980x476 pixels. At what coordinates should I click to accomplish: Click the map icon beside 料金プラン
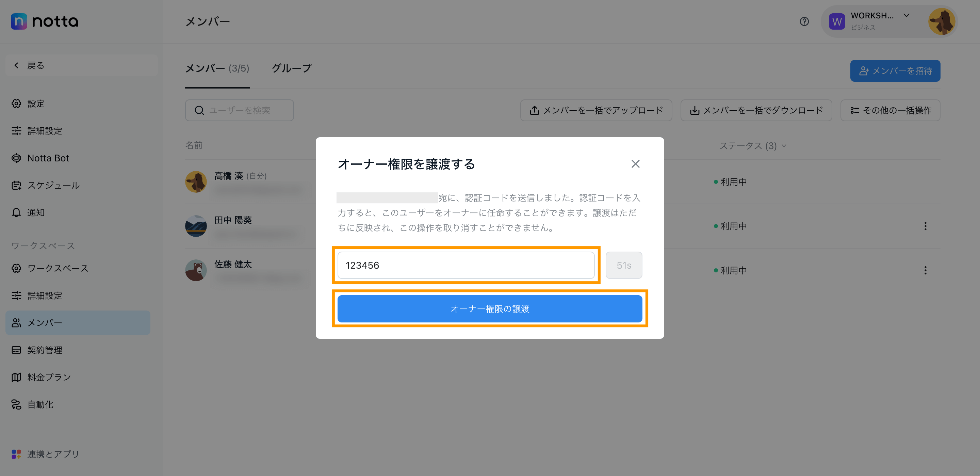16,377
